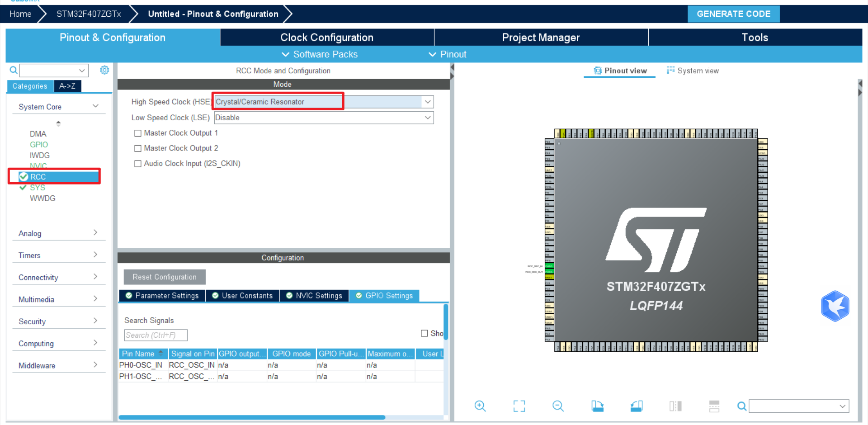Click the splitter arrows on the pinout view's right edge

coord(860,88)
